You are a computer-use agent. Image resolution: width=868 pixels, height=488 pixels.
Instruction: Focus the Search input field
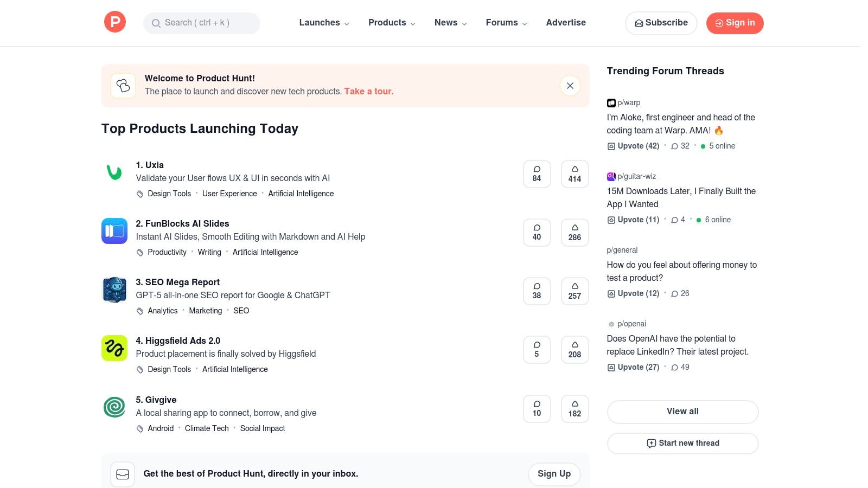pos(202,23)
